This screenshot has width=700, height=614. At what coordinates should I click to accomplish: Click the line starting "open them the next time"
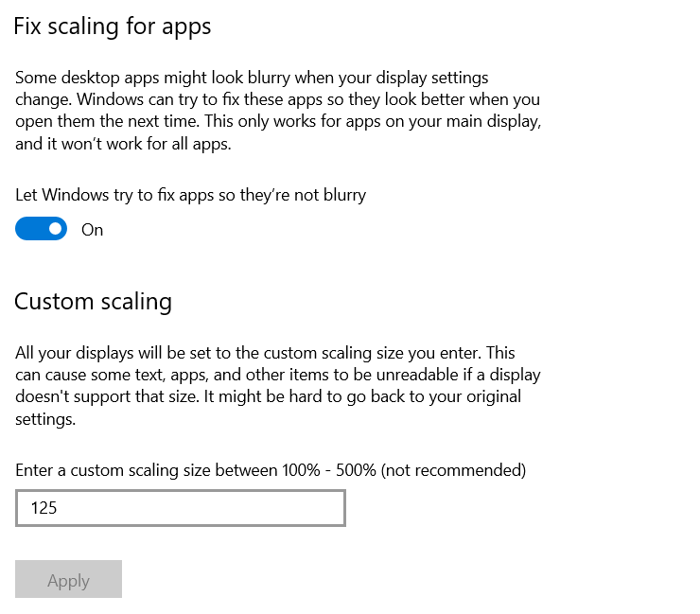(x=278, y=122)
